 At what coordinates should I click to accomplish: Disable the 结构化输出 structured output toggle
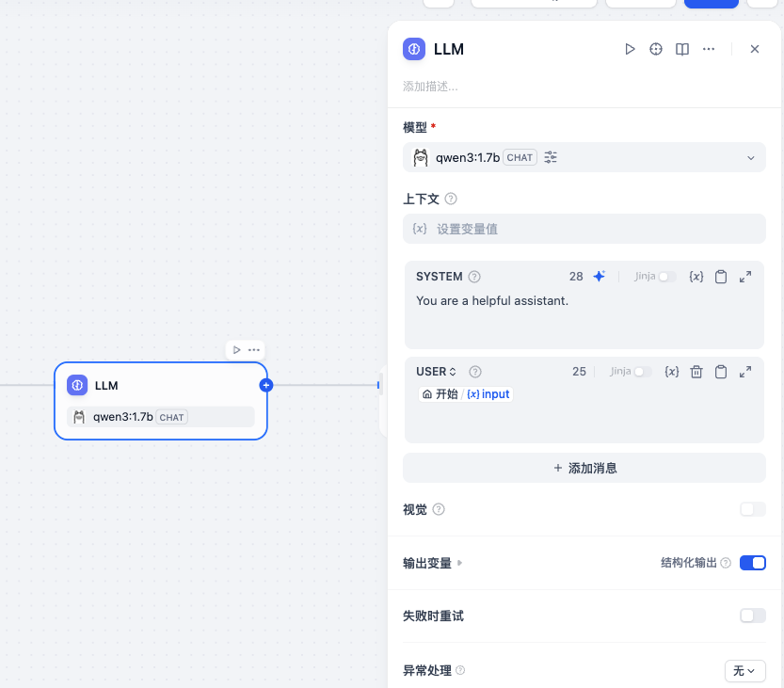point(753,562)
